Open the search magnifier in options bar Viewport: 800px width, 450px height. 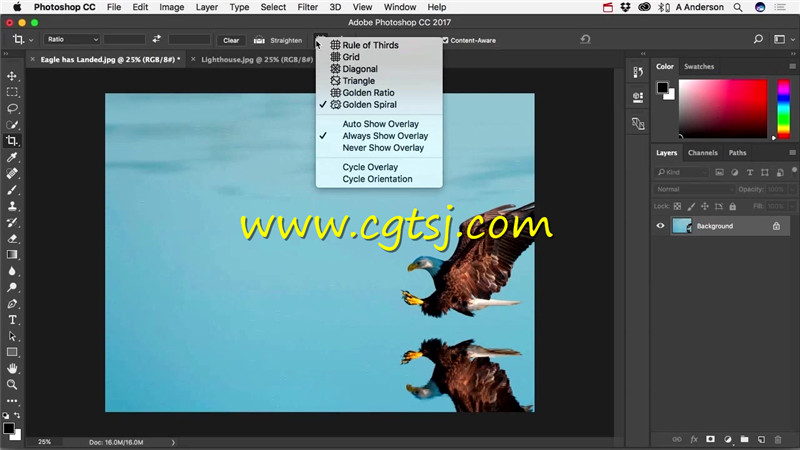click(x=758, y=39)
